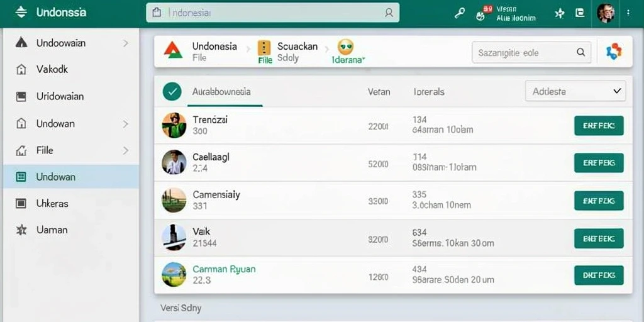Screen dimensions: 644x322
Task: Click the highlighted Undowan table icon
Action: pos(21,177)
